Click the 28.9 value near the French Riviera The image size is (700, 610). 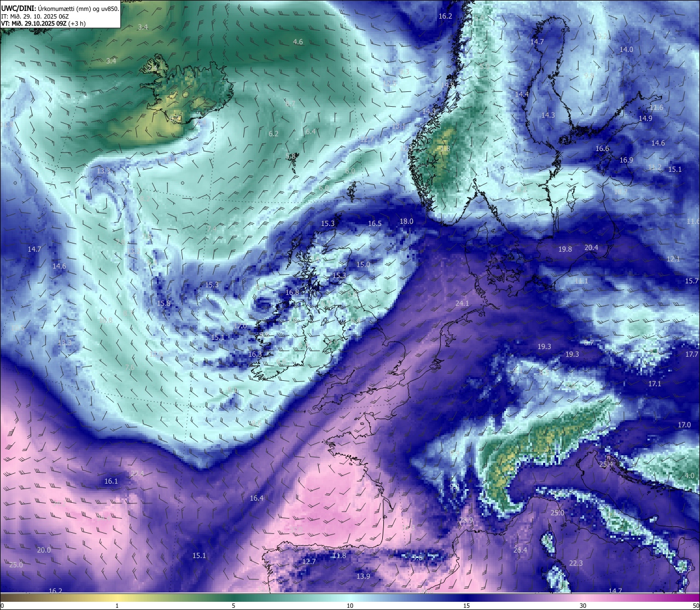tap(466, 520)
